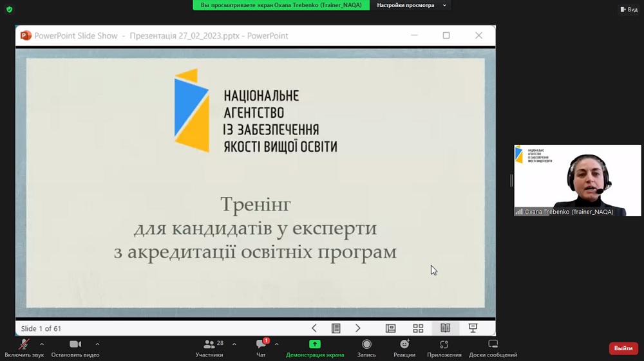Click Slide 1 of 61 status text

point(41,329)
